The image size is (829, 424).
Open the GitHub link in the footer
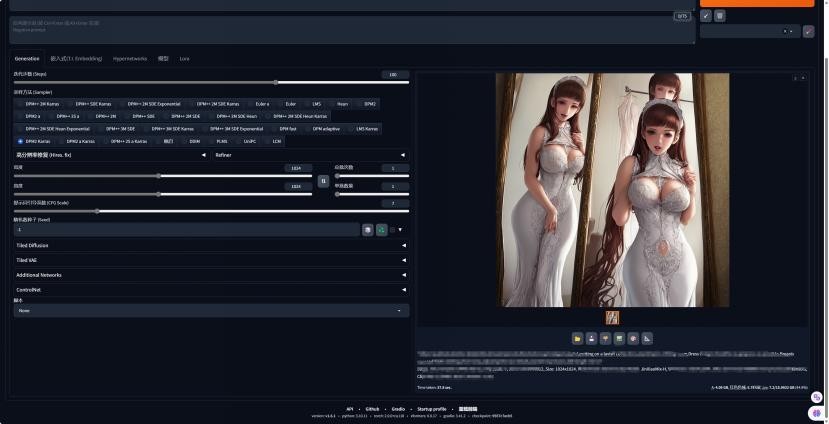[x=372, y=409]
